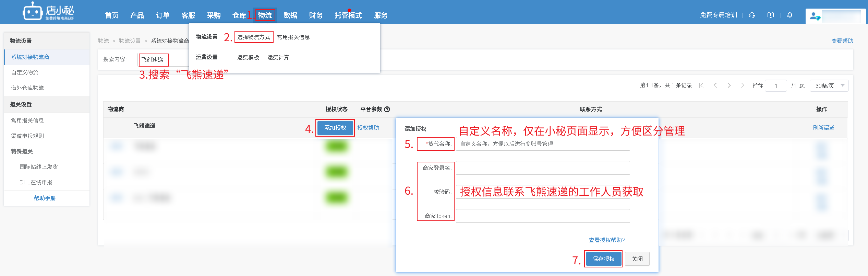Show the 平台参数 question mark tooltip
Image resolution: width=868 pixels, height=276 pixels.
click(x=387, y=109)
